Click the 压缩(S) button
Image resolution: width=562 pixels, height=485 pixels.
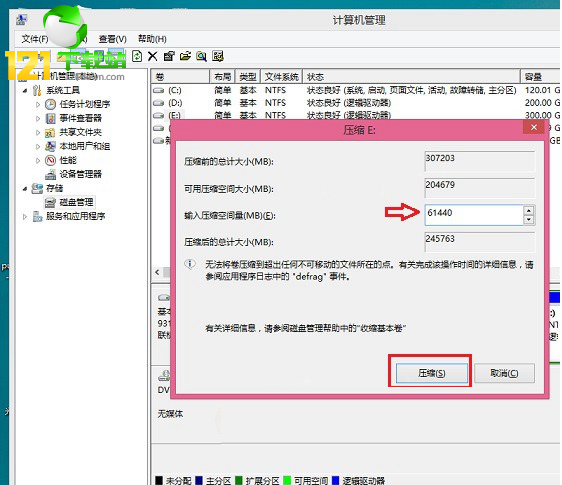[x=432, y=373]
